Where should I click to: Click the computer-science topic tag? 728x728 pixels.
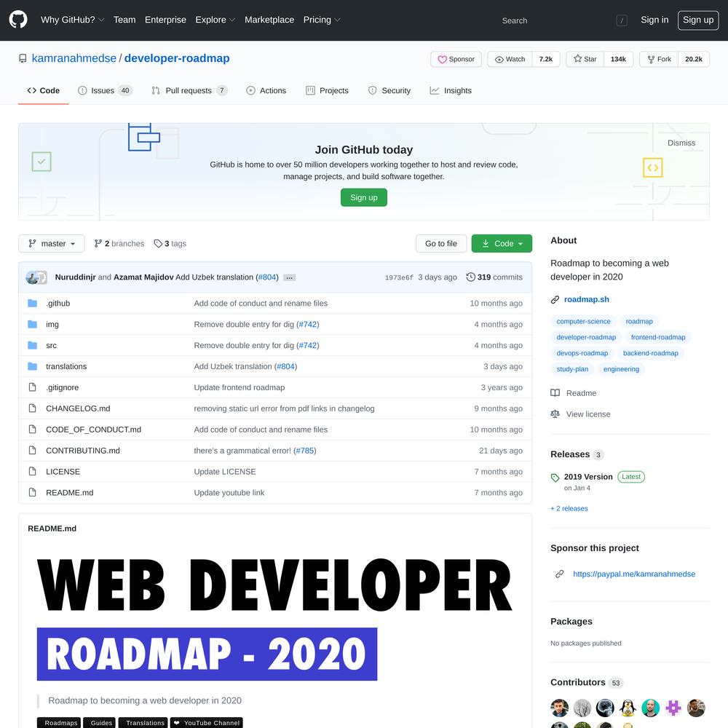click(x=583, y=321)
